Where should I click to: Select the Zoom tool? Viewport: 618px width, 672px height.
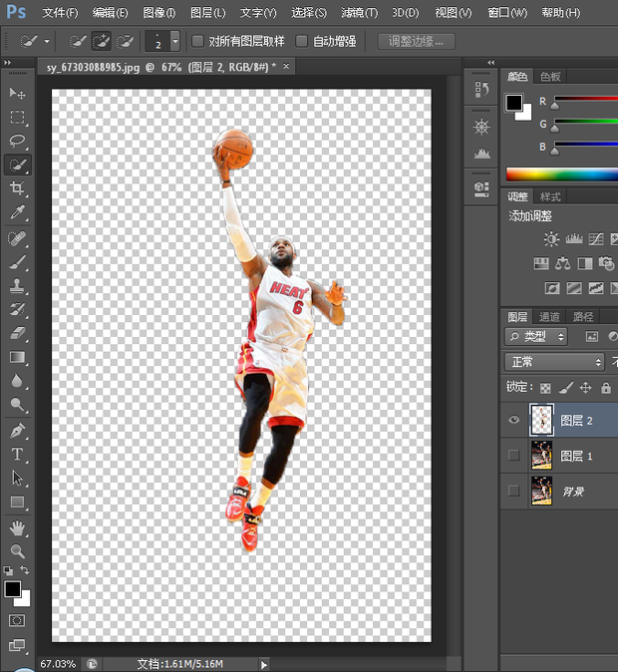coord(17,551)
